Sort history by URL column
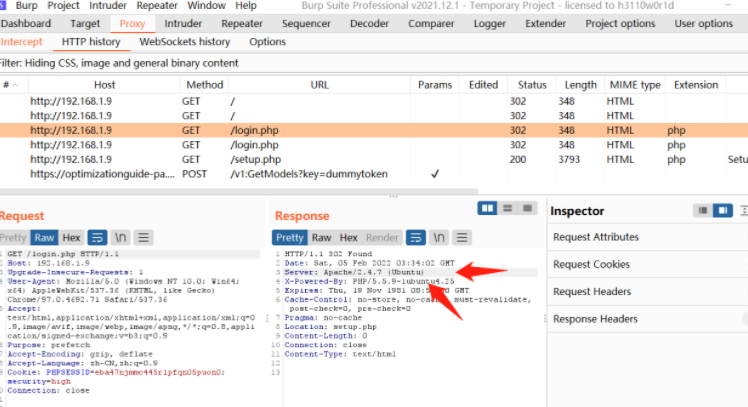 pos(320,85)
